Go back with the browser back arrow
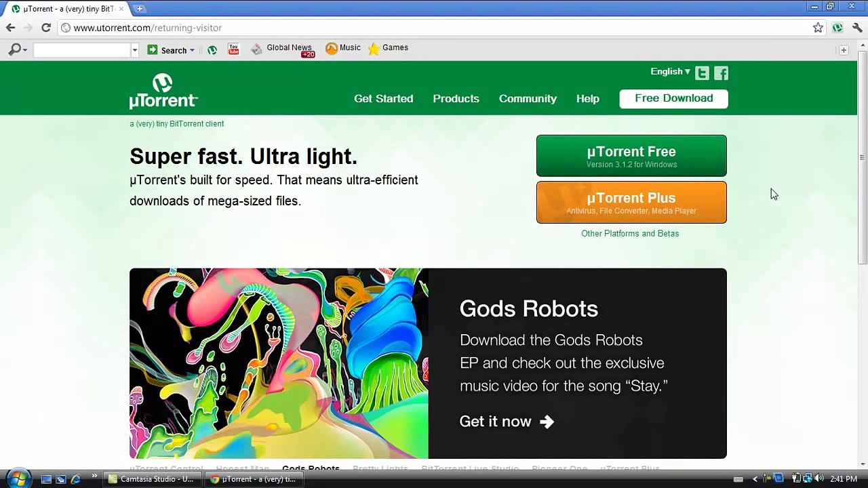The width and height of the screenshot is (868, 488). click(x=10, y=28)
